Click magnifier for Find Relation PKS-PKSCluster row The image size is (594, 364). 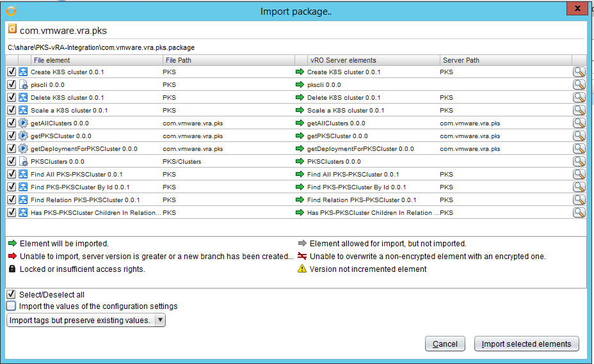(x=579, y=200)
